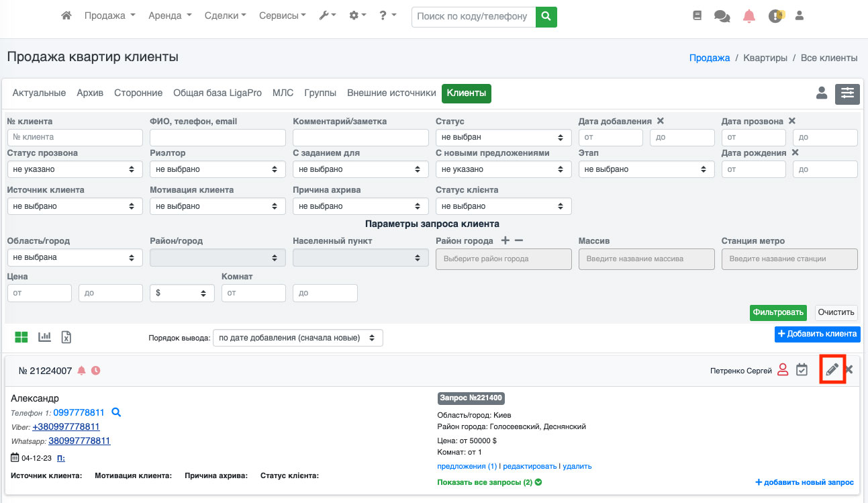Image resolution: width=868 pixels, height=503 pixels.
Task: Open chat messages icon
Action: click(722, 16)
